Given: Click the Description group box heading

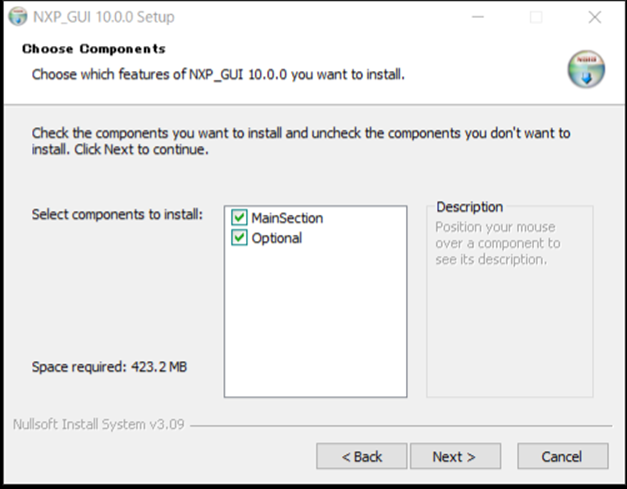Looking at the screenshot, I should [x=469, y=207].
